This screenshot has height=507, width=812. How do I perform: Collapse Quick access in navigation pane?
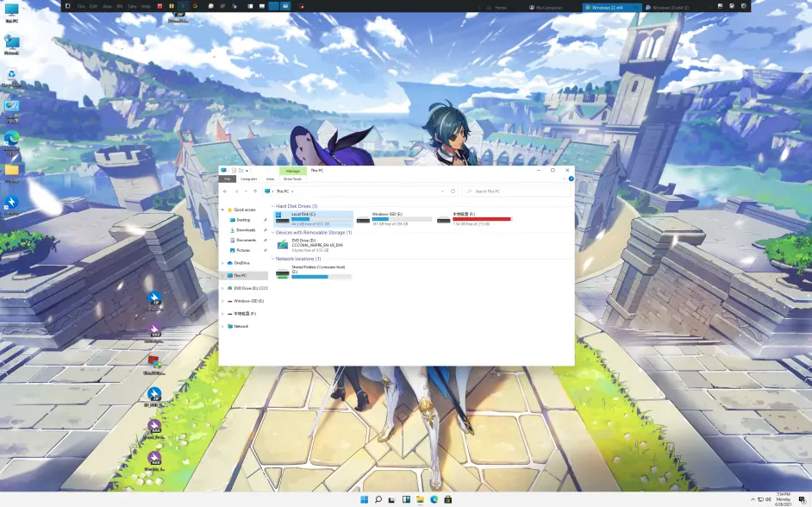(223, 210)
